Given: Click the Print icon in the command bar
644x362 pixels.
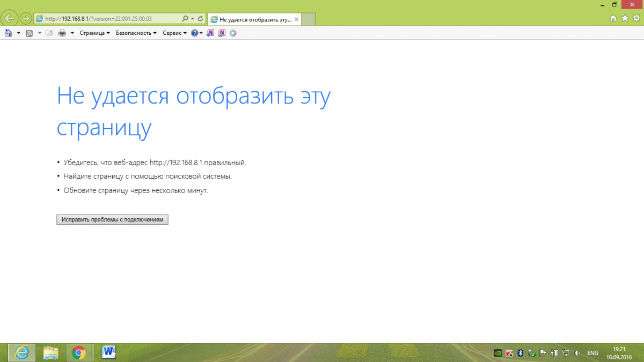Looking at the screenshot, I should click(62, 33).
